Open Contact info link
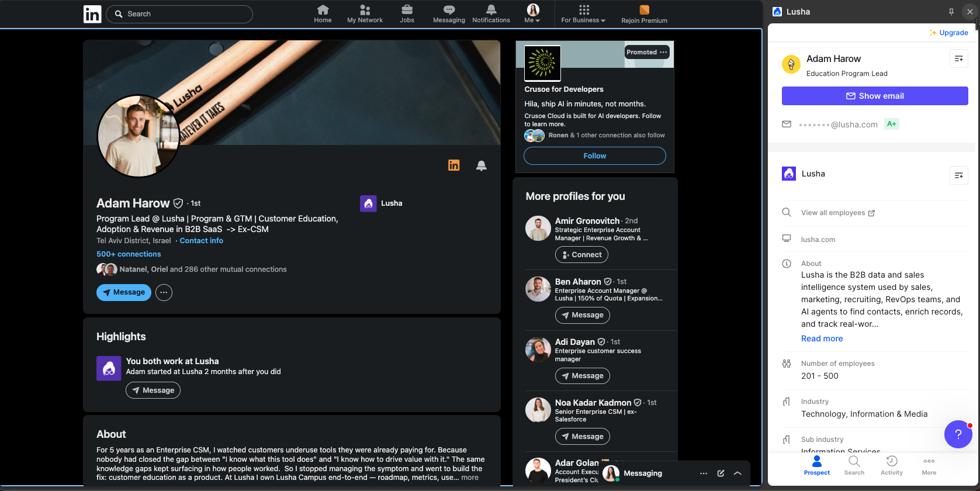Image resolution: width=980 pixels, height=491 pixels. click(x=201, y=241)
